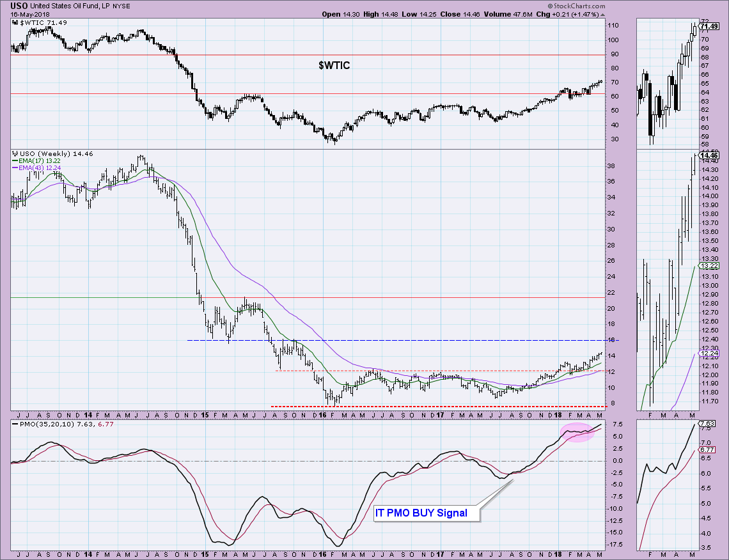Click the USO ticker symbol in title
This screenshot has height=560, width=729.
tap(19, 6)
